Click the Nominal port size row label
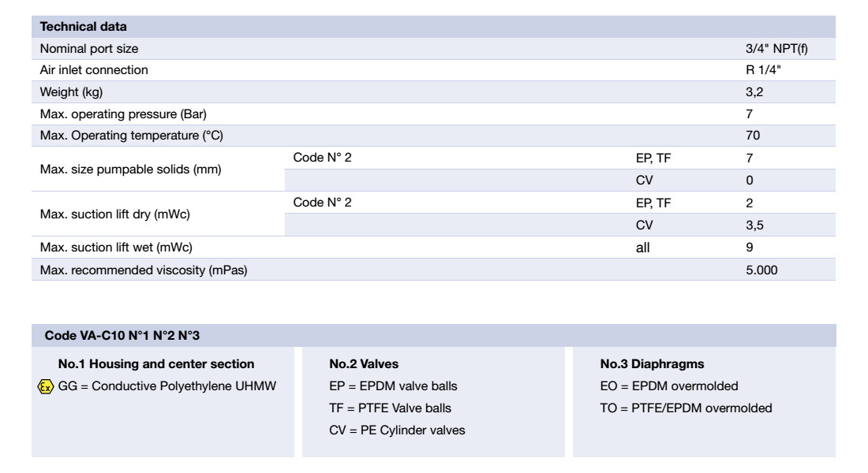868x473 pixels. pyautogui.click(x=89, y=49)
